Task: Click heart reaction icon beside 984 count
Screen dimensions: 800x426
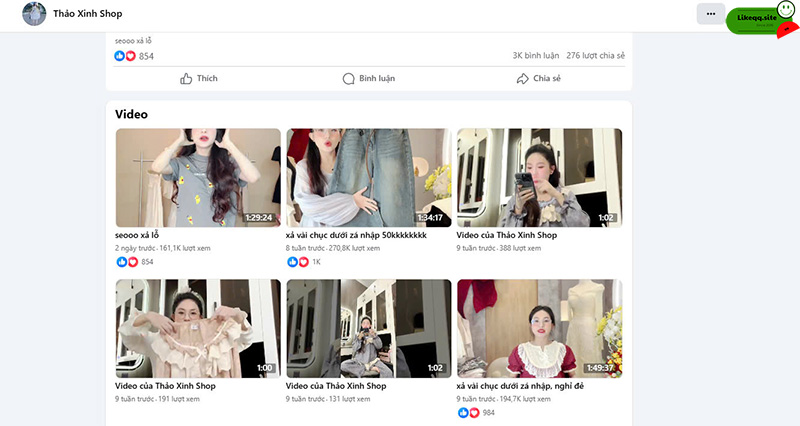Action: [x=474, y=413]
